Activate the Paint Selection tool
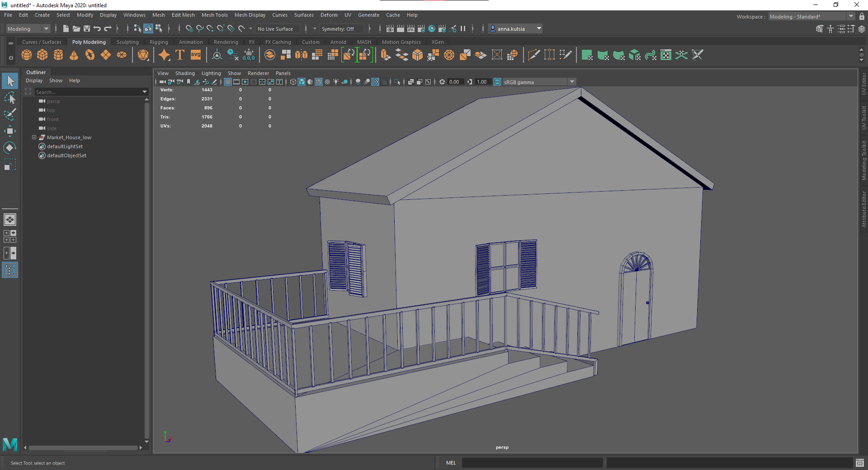The width and height of the screenshot is (868, 470). pos(10,114)
